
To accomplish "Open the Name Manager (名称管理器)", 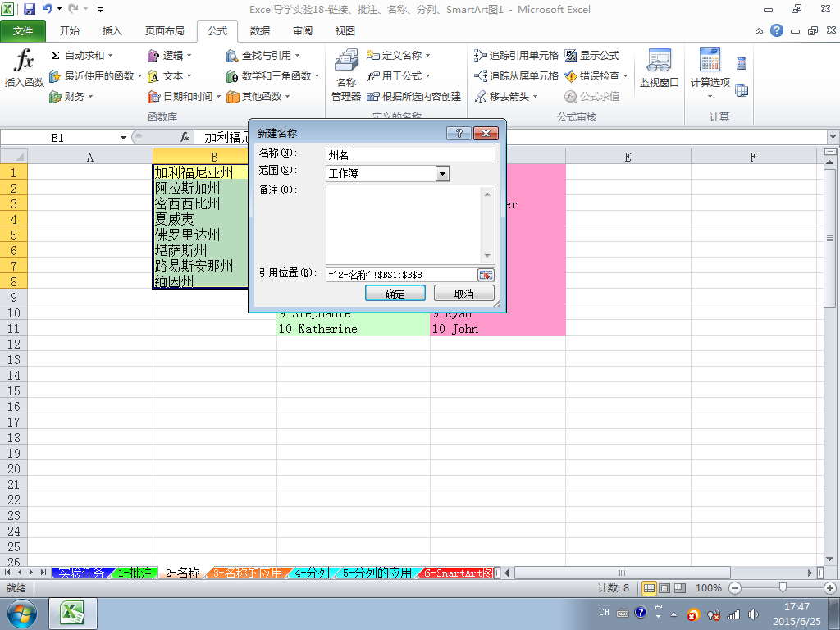I will 346,75.
